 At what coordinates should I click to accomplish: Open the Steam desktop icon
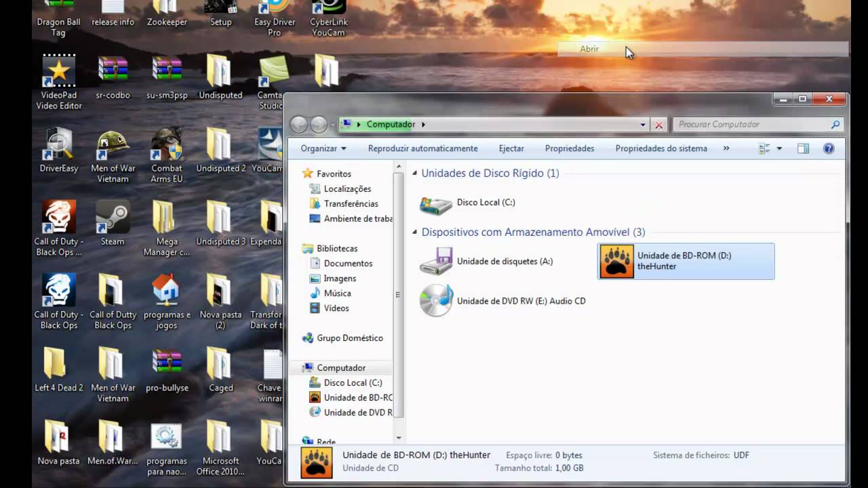pos(113,224)
